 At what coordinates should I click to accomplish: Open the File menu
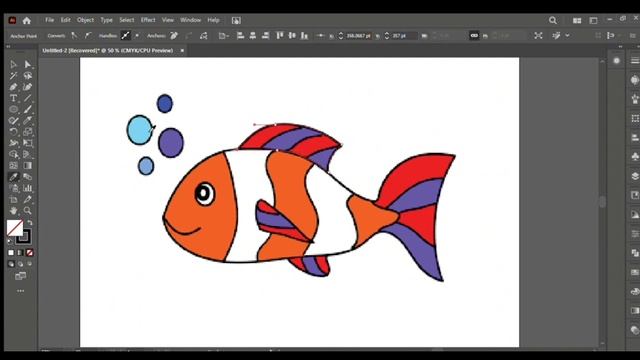(50, 20)
